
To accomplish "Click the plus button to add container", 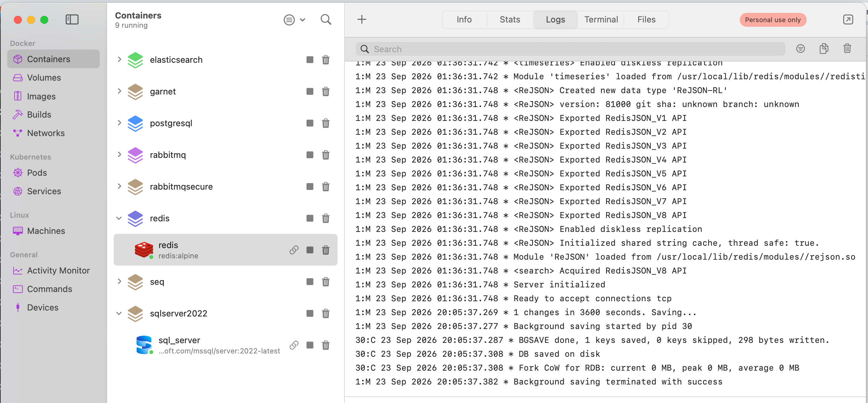I will point(362,19).
